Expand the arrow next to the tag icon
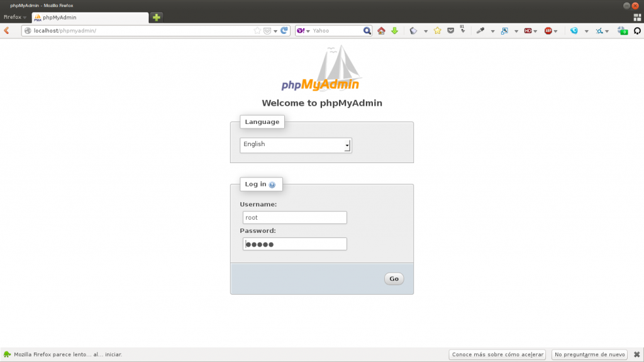 pyautogui.click(x=426, y=31)
